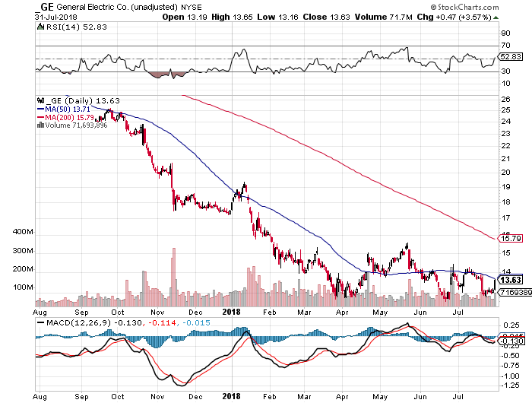Viewport: 532px width, 403px height.
Task: Click the '_GE (Daily) 13.63' legend text
Action: (x=83, y=100)
